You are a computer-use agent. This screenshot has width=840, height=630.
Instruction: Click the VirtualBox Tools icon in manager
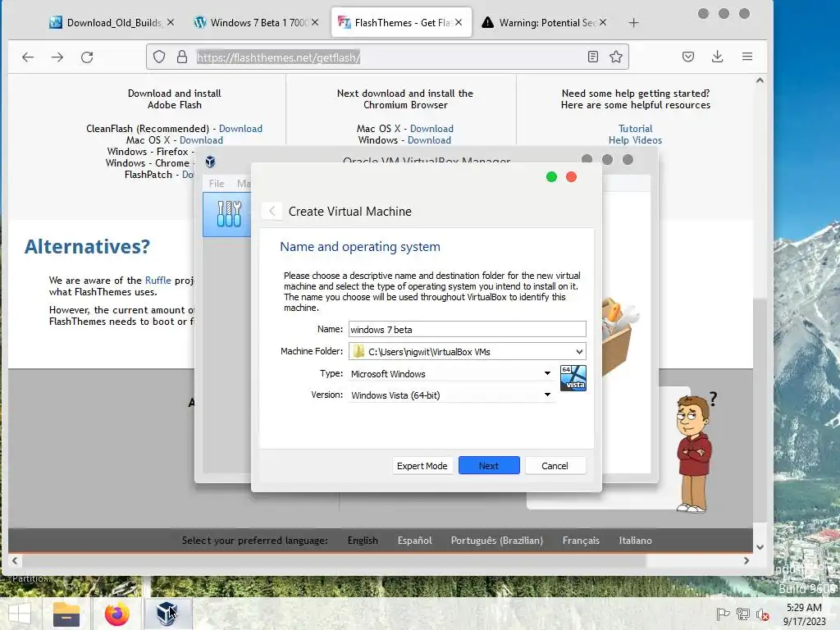[229, 214]
